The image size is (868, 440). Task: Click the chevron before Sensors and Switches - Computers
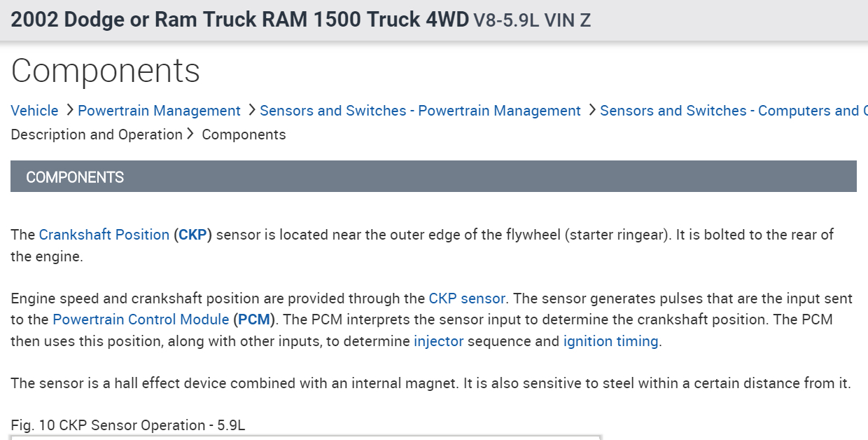pyautogui.click(x=592, y=110)
